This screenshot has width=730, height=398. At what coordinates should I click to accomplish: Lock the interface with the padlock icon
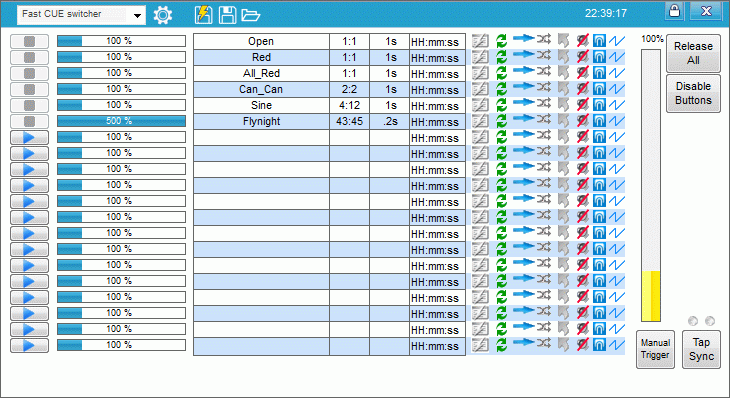(x=674, y=11)
